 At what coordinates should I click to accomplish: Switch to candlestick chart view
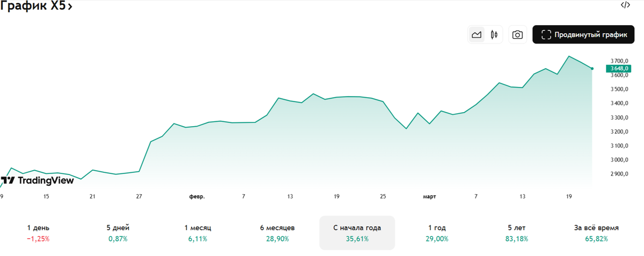click(x=494, y=35)
